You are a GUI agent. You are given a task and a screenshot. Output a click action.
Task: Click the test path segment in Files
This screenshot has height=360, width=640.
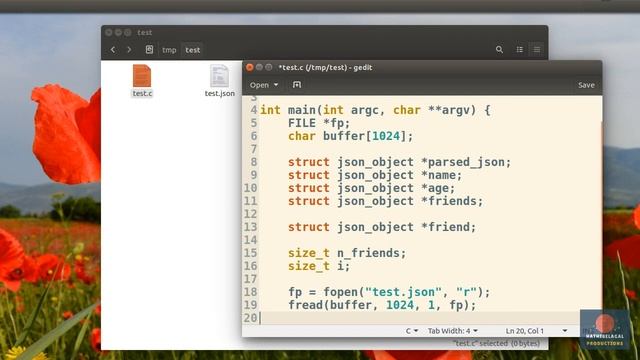pos(193,50)
